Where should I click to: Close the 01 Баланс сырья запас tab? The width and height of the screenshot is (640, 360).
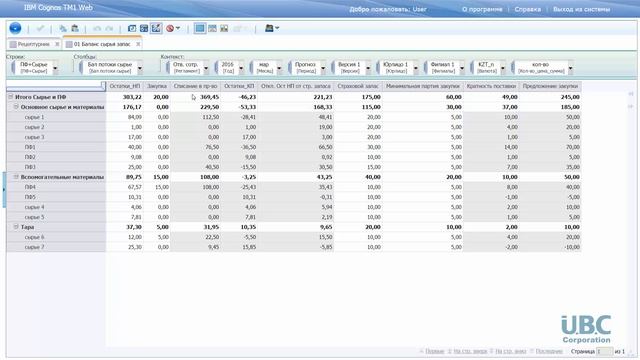point(138,44)
